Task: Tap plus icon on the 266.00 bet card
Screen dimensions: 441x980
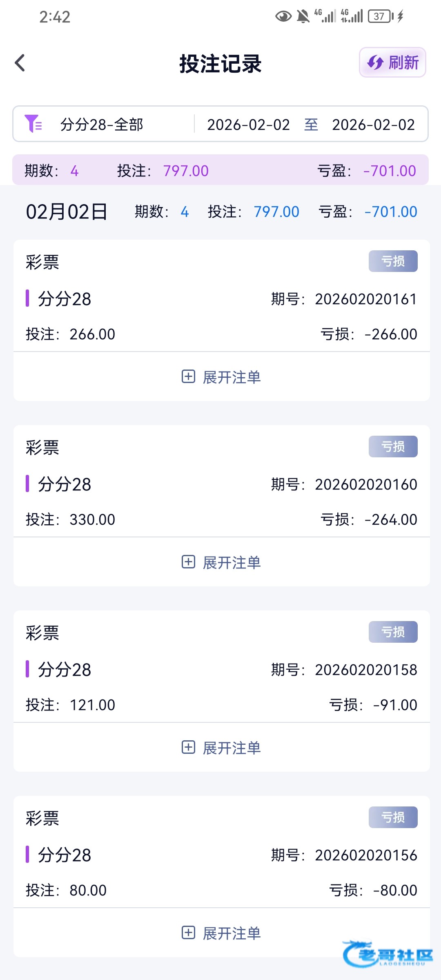Action: 188,376
